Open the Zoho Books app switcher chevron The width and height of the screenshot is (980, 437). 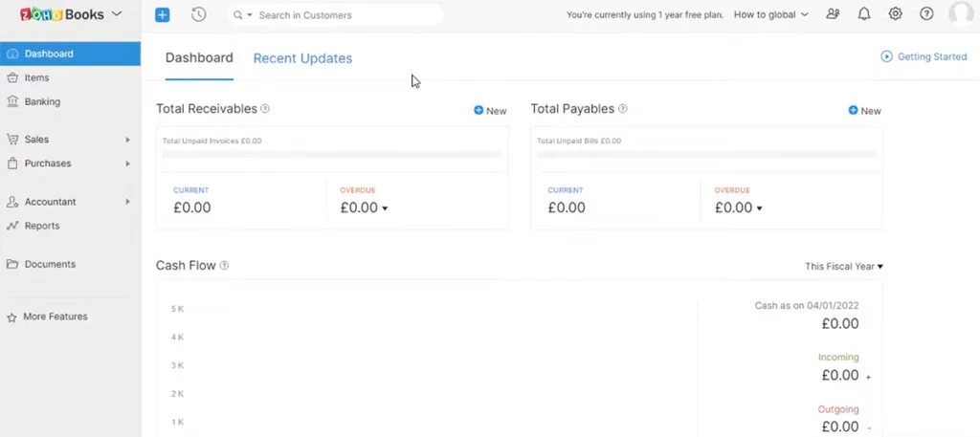point(116,13)
